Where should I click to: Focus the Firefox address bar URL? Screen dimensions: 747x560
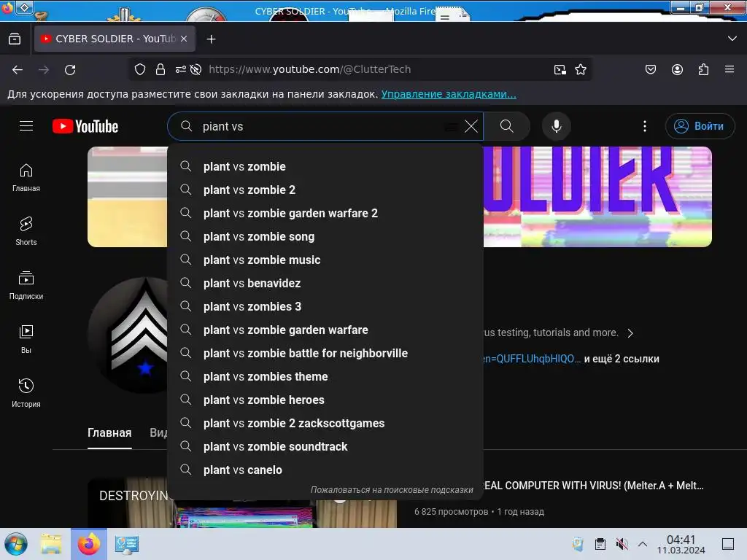point(309,69)
